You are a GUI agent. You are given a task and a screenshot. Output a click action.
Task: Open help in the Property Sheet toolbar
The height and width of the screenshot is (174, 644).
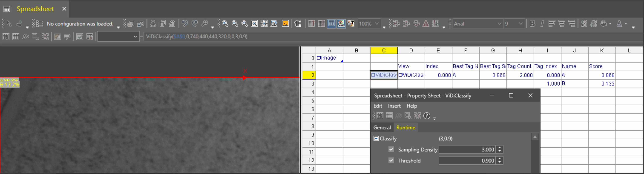point(427,116)
